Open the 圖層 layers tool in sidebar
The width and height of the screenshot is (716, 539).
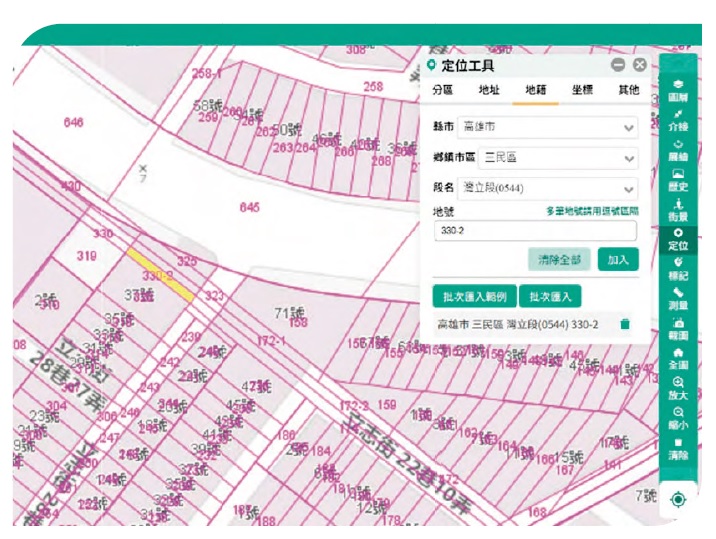pyautogui.click(x=678, y=91)
